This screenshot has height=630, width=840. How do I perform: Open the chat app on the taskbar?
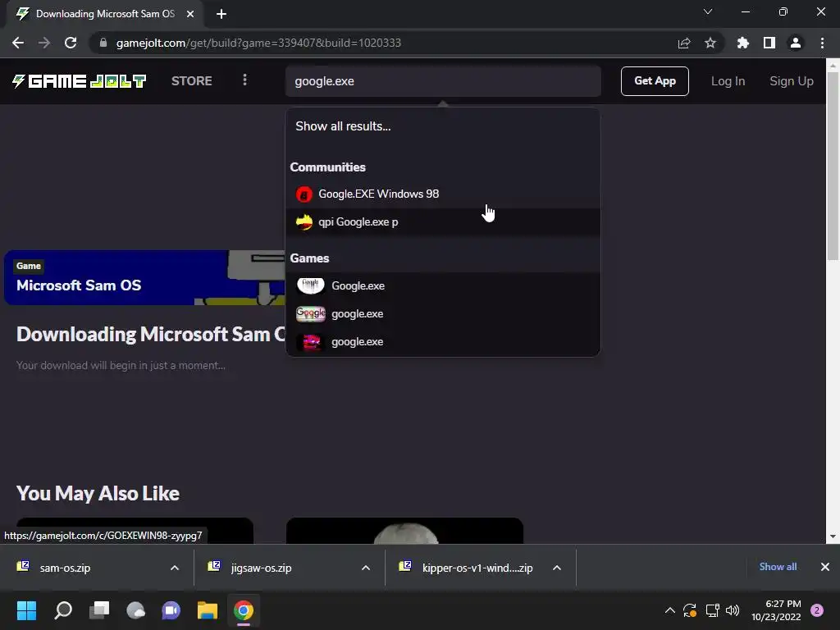pyautogui.click(x=171, y=610)
